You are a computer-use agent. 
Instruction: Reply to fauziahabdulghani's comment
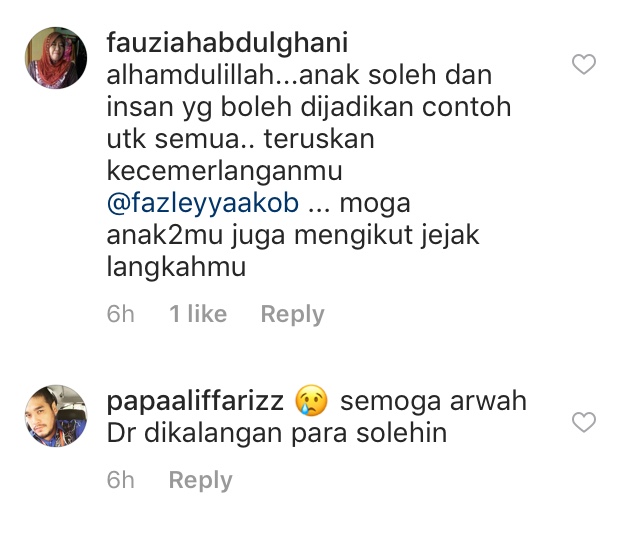pos(293,314)
